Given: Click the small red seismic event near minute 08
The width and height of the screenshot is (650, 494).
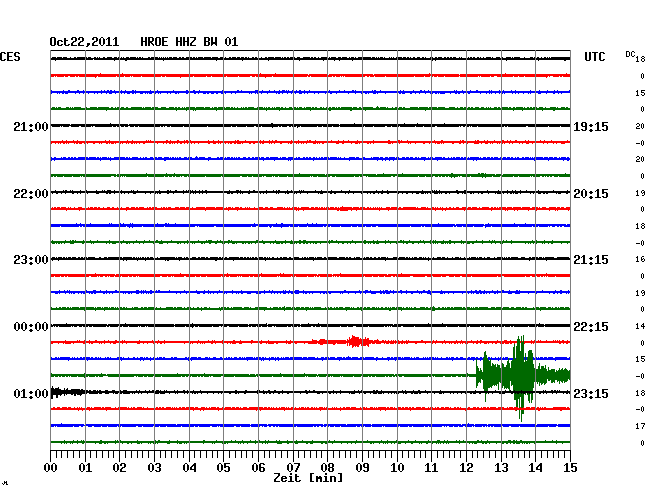Looking at the screenshot, I should 346,342.
